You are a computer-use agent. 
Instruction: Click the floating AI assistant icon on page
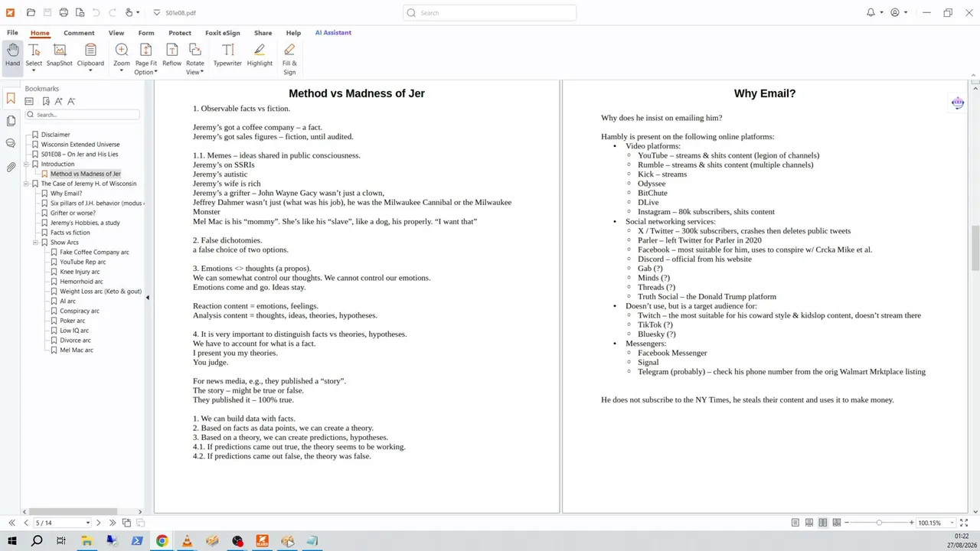(x=958, y=103)
